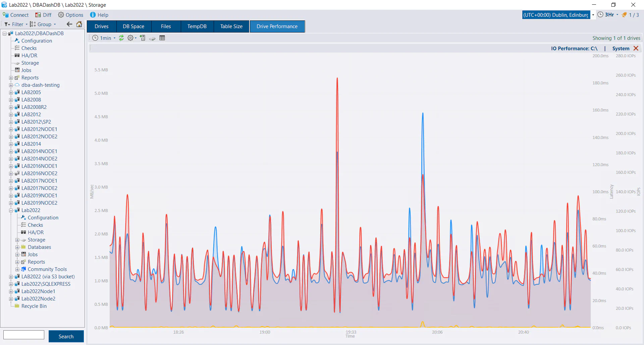Open the Diff tool
This screenshot has height=345, width=644.
pos(43,15)
